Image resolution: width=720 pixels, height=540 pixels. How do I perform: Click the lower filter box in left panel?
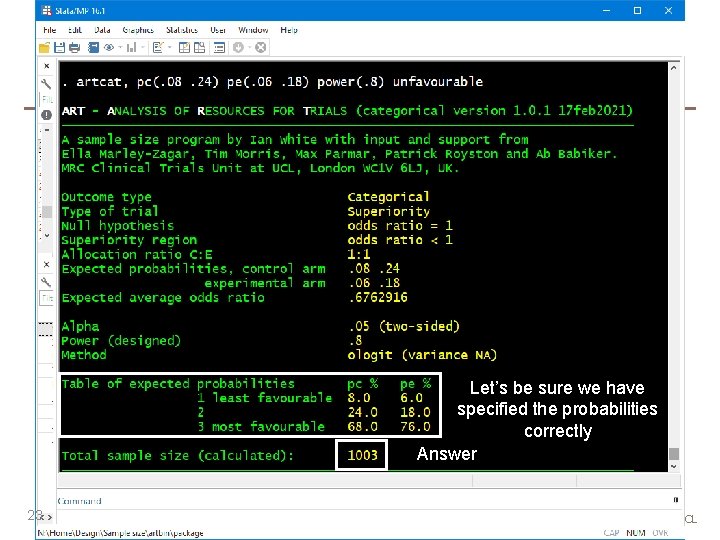pos(47,298)
